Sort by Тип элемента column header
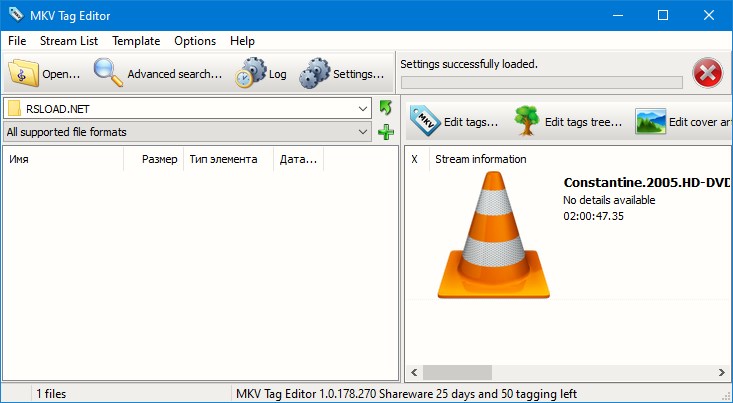The height and width of the screenshot is (403, 733). [x=228, y=159]
